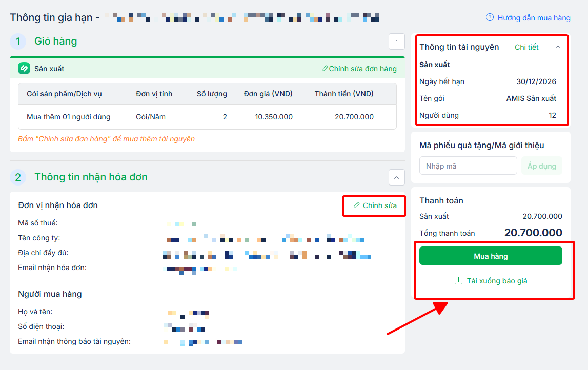Focus the Nhập mã input field
The height and width of the screenshot is (370, 588).
468,166
